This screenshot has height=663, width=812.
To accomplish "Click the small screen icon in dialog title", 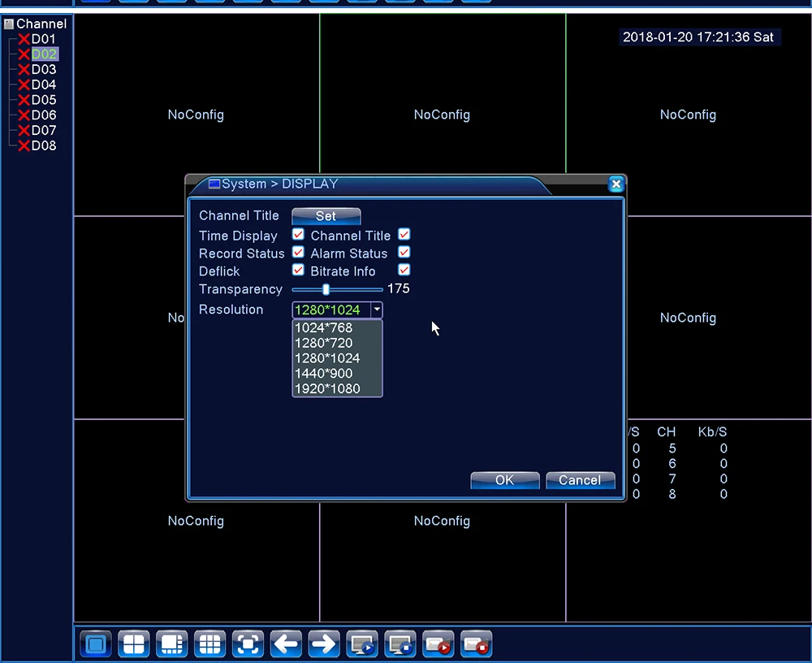I will click(214, 184).
